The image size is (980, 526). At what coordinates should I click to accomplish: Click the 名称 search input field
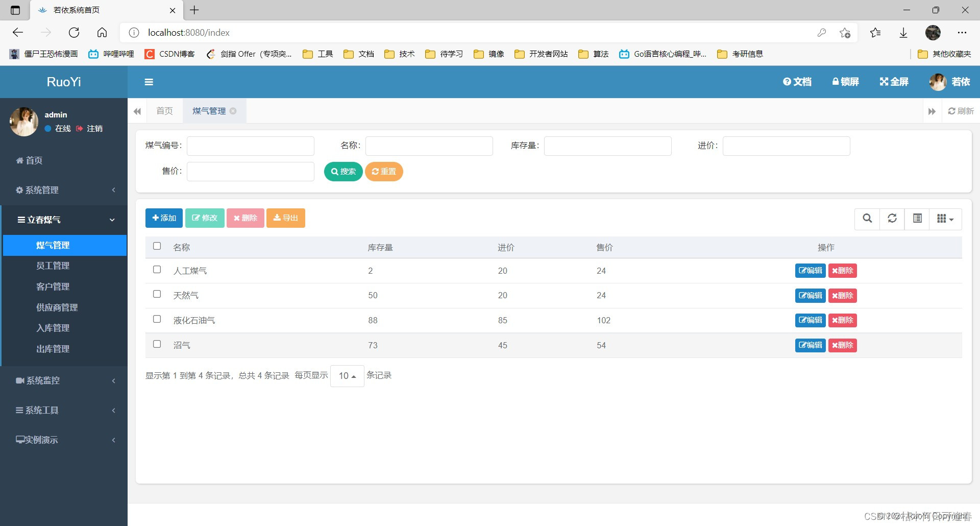(x=429, y=146)
